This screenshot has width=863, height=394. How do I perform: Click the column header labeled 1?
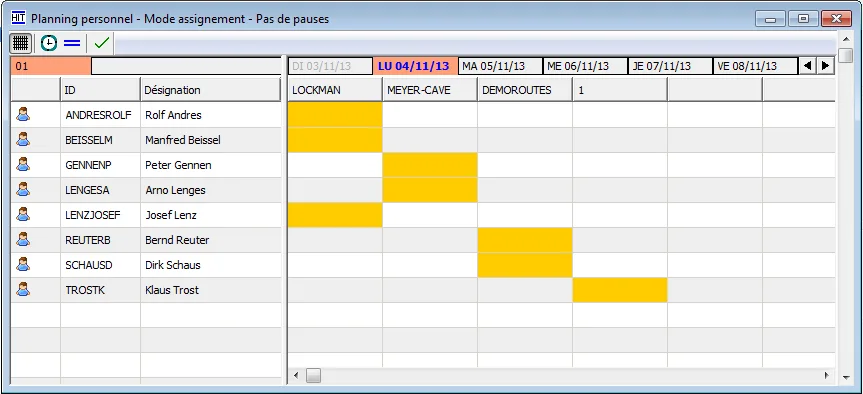620,90
